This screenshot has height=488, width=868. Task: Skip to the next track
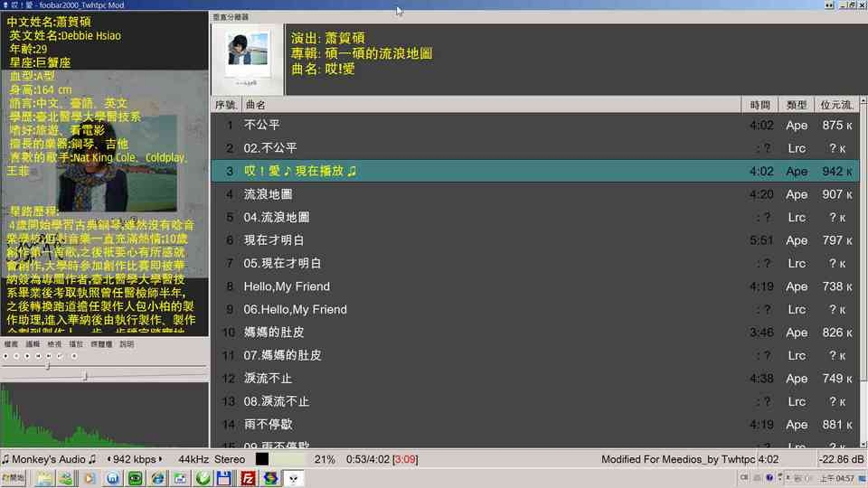49,356
